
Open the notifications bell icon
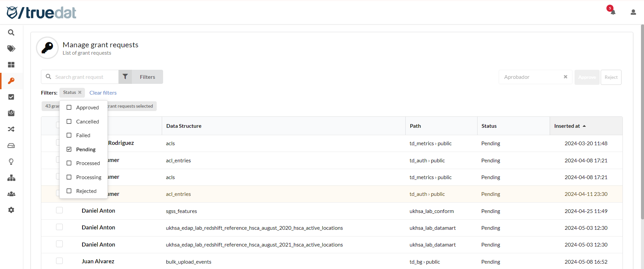pyautogui.click(x=613, y=12)
